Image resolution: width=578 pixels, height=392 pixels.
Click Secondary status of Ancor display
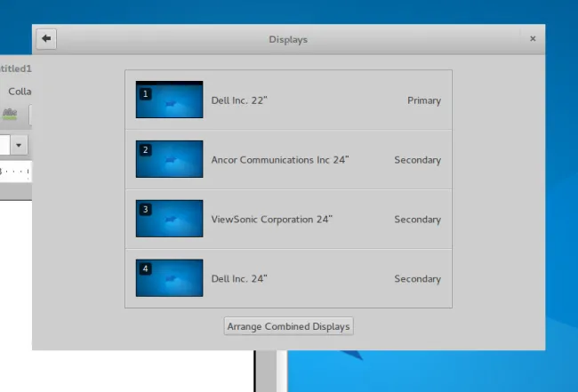tap(418, 160)
